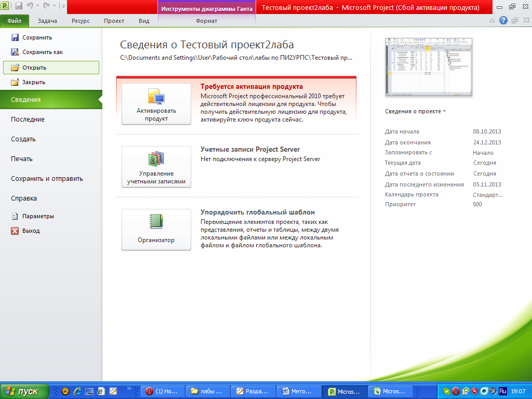Click the project window restore icon

515,21
